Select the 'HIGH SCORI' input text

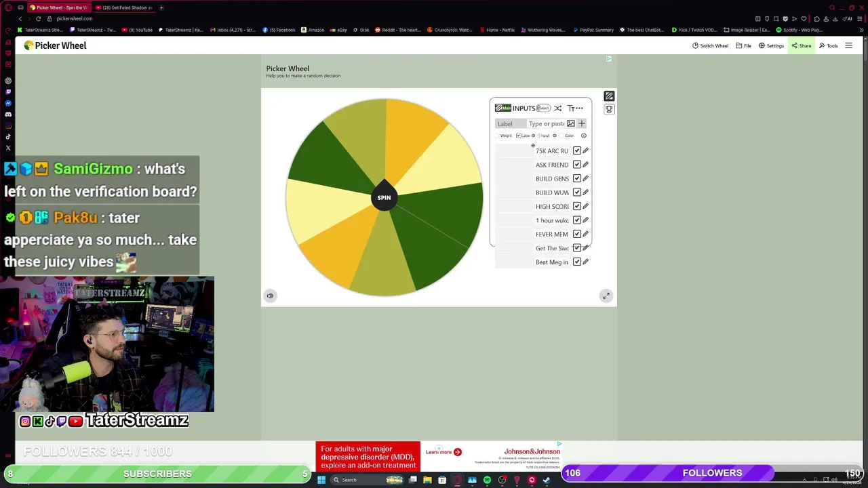(x=552, y=207)
